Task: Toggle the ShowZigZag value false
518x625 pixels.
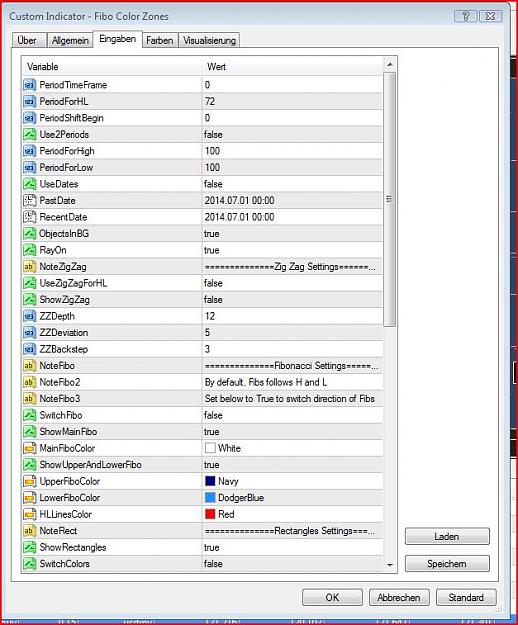Action: [x=213, y=300]
